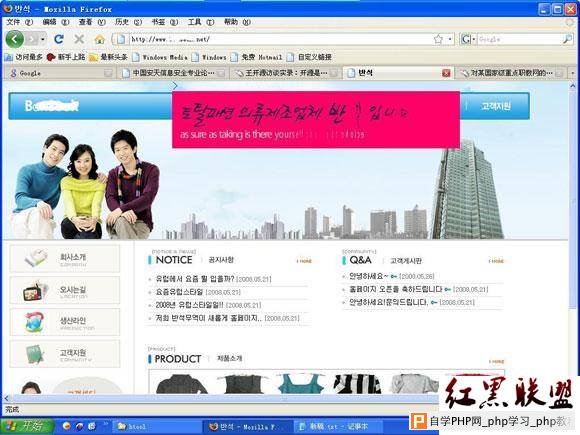Close the active 반석 tab
The width and height of the screenshot is (580, 435).
pos(446,73)
